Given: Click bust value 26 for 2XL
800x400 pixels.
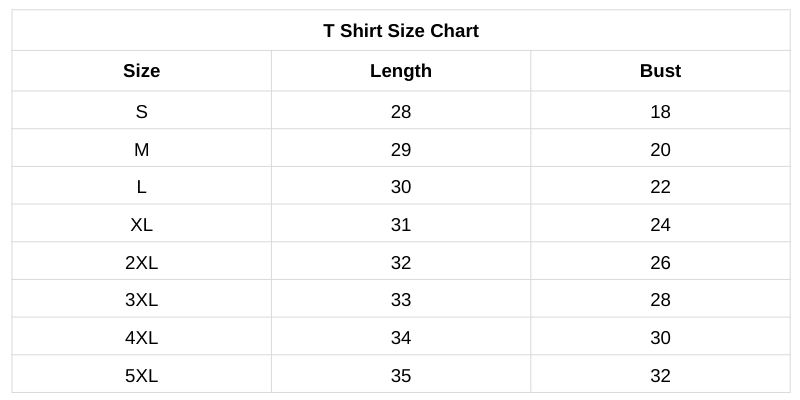Looking at the screenshot, I should (660, 263).
